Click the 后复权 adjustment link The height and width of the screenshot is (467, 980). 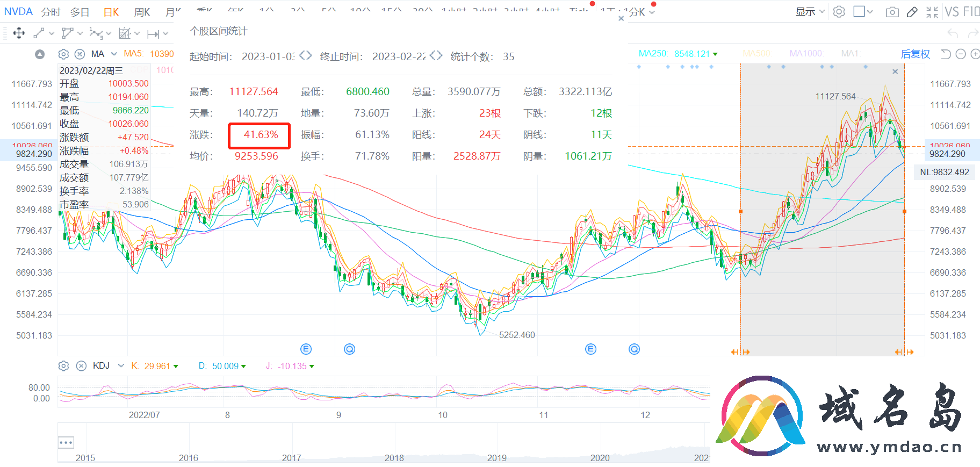point(915,54)
